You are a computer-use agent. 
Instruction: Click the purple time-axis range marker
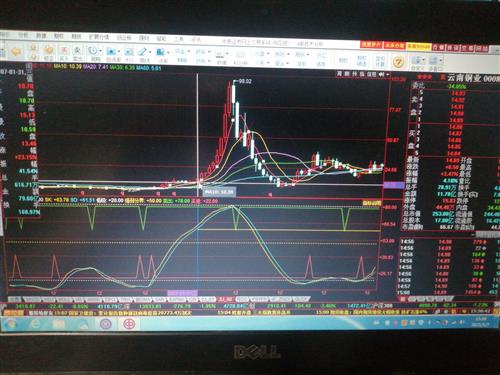coord(182,293)
